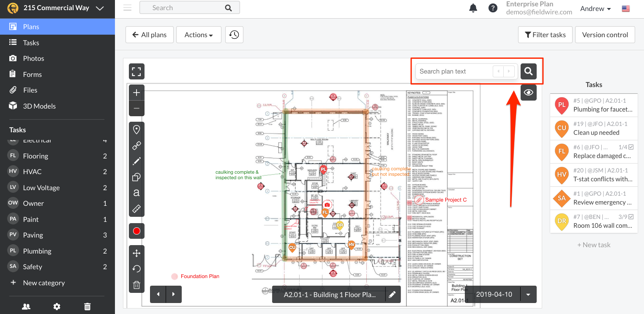Viewport: 644px width, 314px height.
Task: Select the measurement ruler tool
Action: coord(136,208)
